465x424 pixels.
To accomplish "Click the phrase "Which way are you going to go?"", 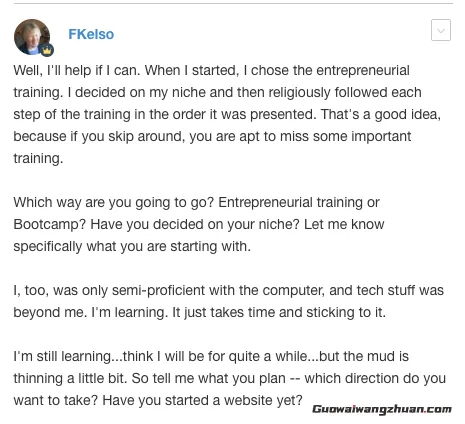I will coord(113,203).
